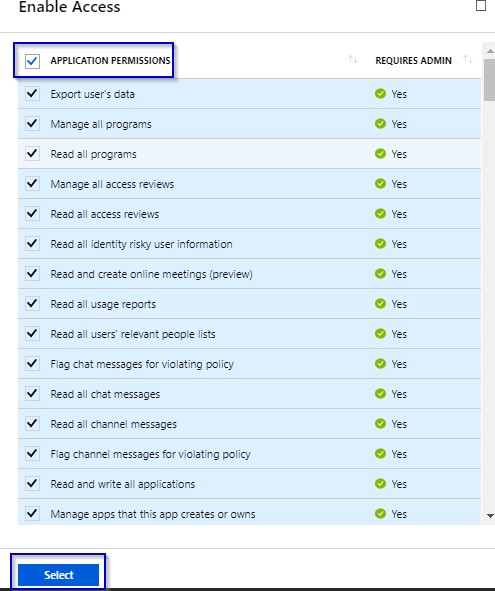
Task: Uncheck Manage apps that this app creates or owns
Action: pos(32,513)
